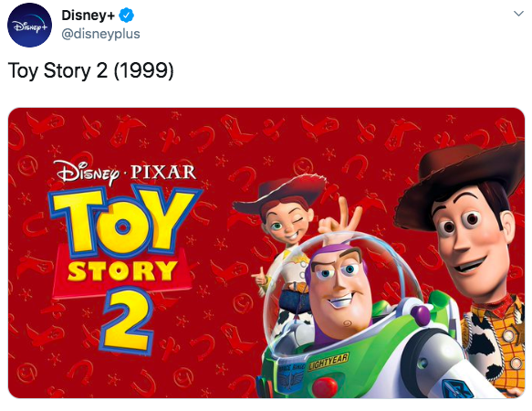
Task: Click the red STORY banner
Action: click(x=122, y=272)
